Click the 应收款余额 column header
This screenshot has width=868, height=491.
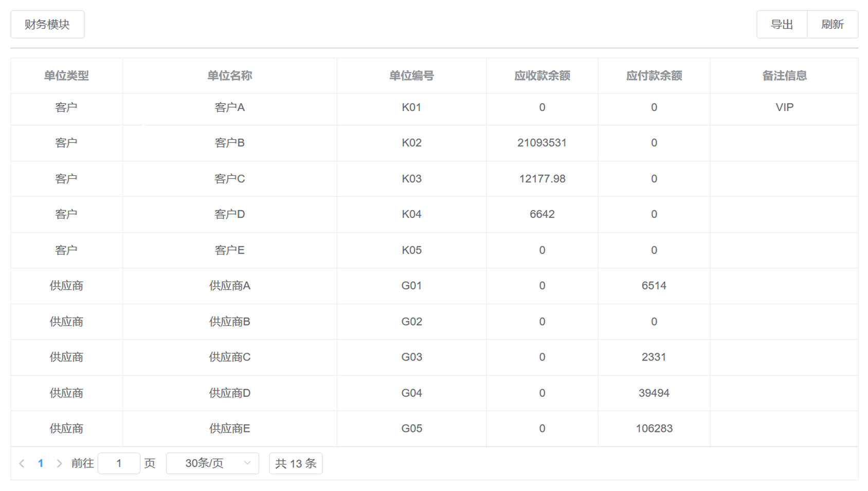pyautogui.click(x=542, y=76)
